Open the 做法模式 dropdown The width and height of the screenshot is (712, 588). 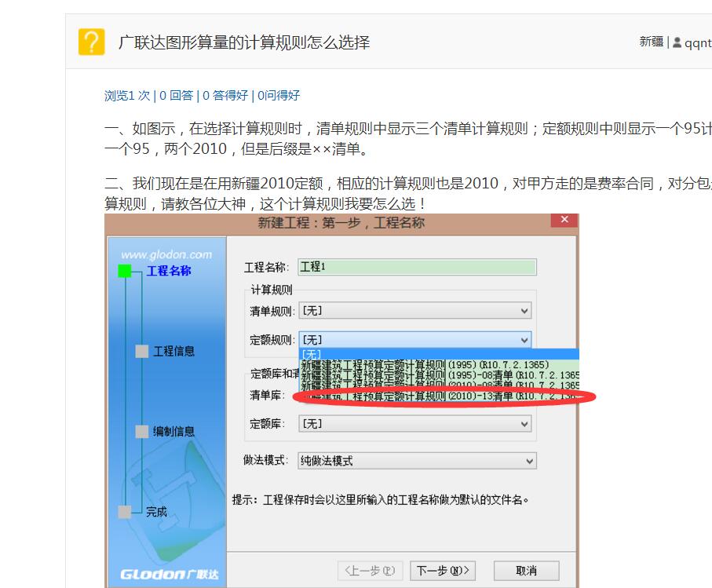coord(417,461)
